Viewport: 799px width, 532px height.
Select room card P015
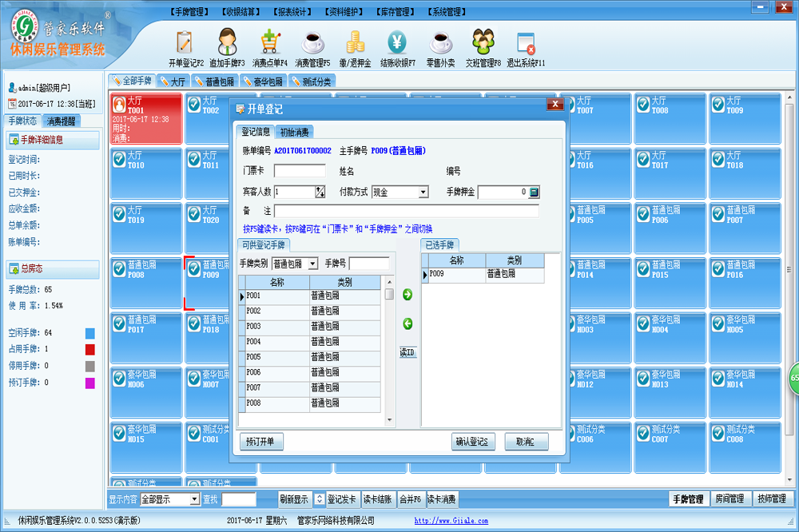[670, 284]
